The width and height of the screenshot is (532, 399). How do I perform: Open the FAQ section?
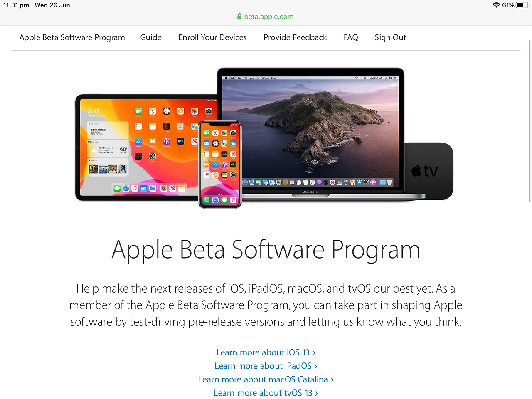click(x=351, y=37)
